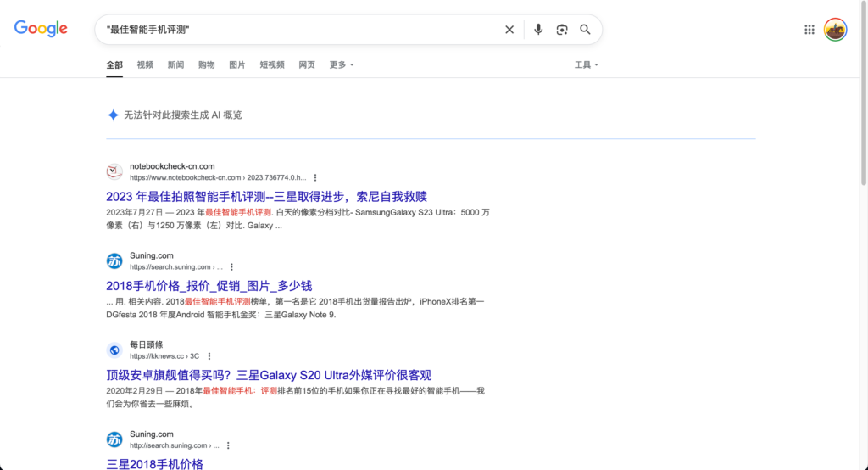Open options menu for notebookcheck-cn.com result

click(x=315, y=178)
